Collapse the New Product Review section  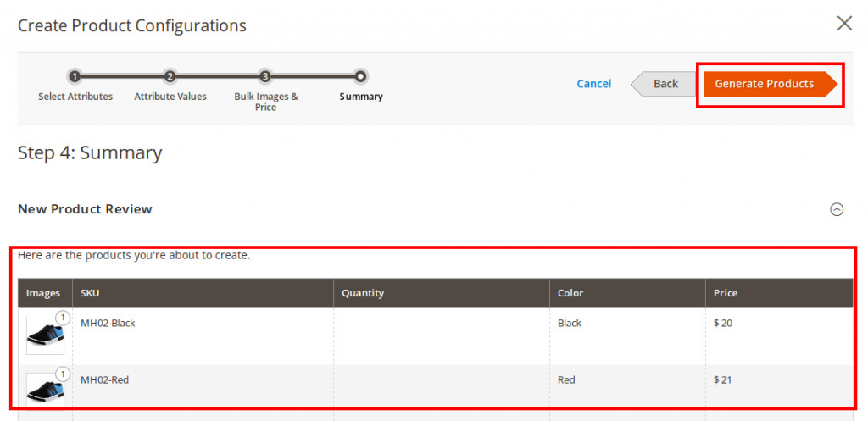[837, 210]
